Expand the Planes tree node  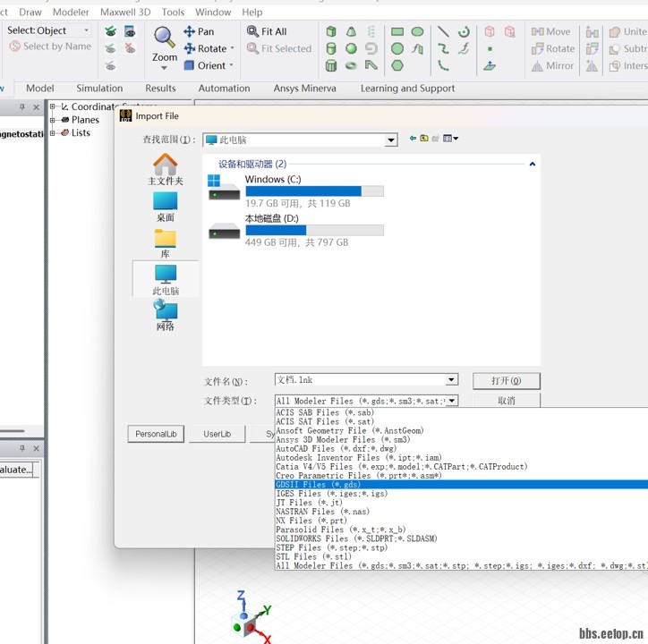[x=53, y=120]
